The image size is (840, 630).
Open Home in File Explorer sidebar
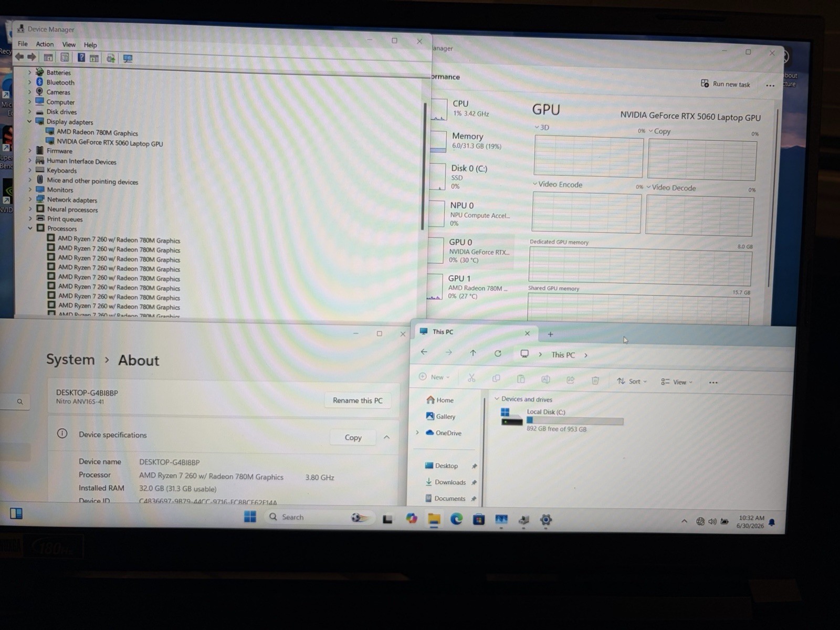[x=440, y=400]
